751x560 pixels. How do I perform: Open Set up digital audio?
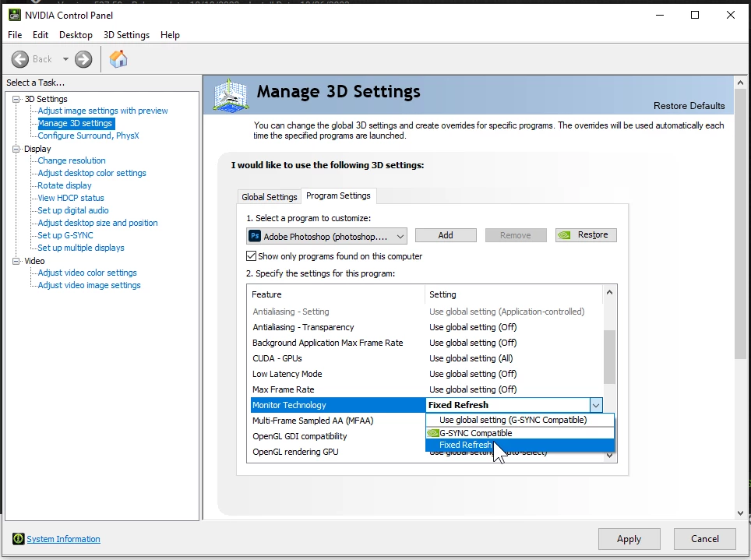pyautogui.click(x=72, y=210)
